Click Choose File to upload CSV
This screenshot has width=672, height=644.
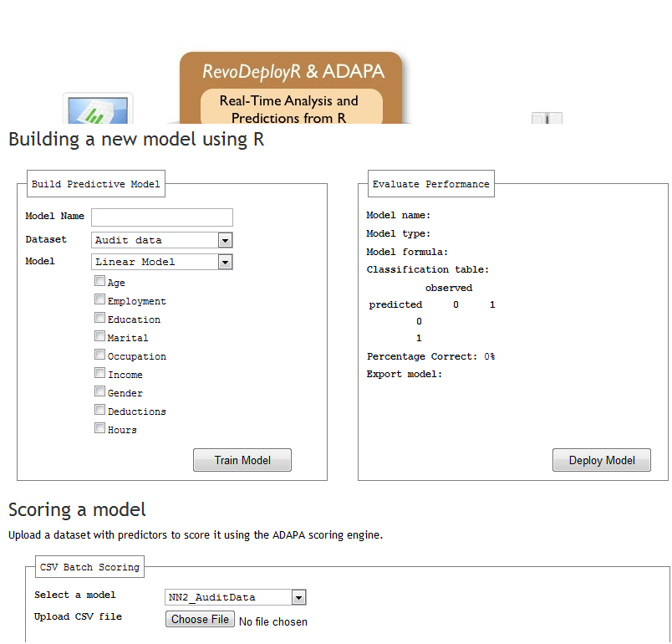point(200,620)
